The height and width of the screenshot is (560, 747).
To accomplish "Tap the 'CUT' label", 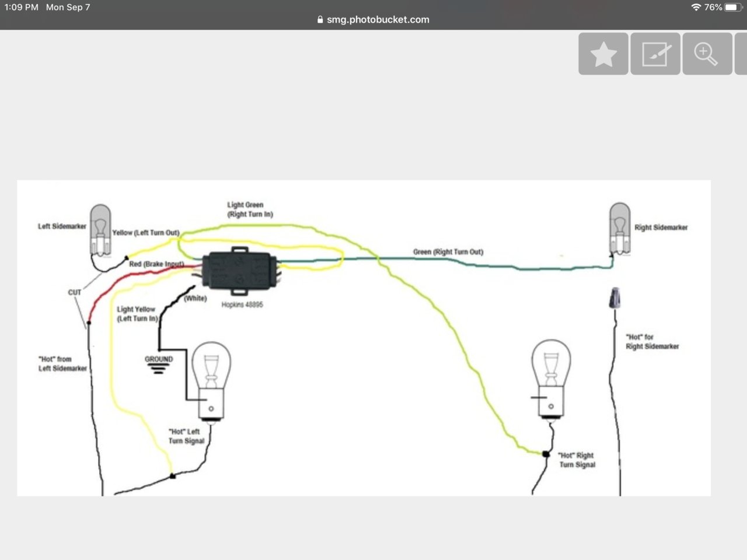I will point(75,292).
